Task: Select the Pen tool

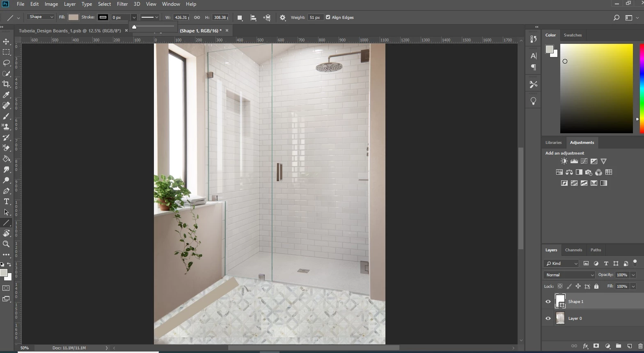Action: (x=6, y=191)
